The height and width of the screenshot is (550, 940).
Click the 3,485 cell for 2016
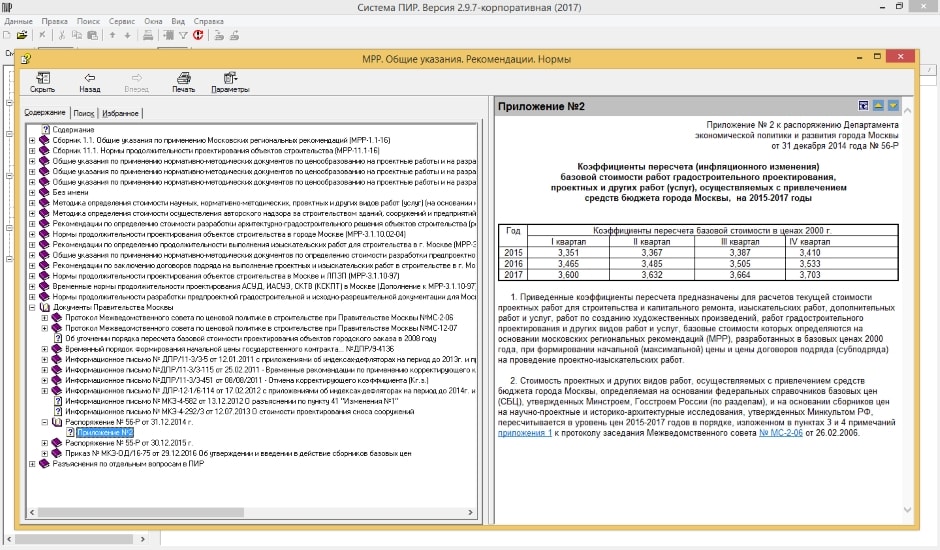[x=652, y=264]
